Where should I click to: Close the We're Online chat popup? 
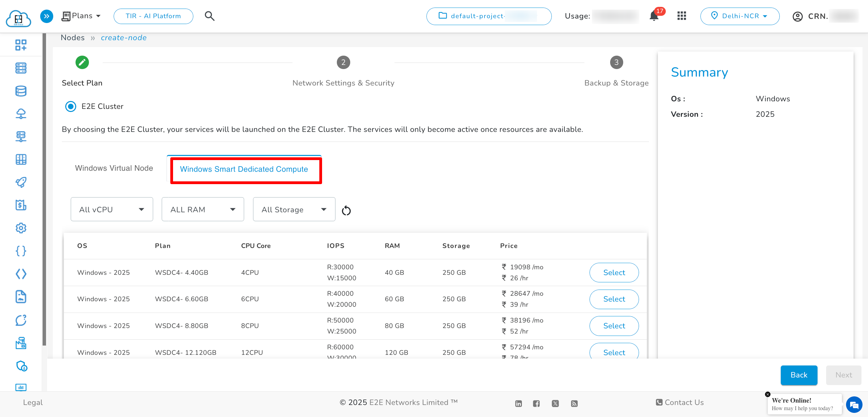coord(768,394)
